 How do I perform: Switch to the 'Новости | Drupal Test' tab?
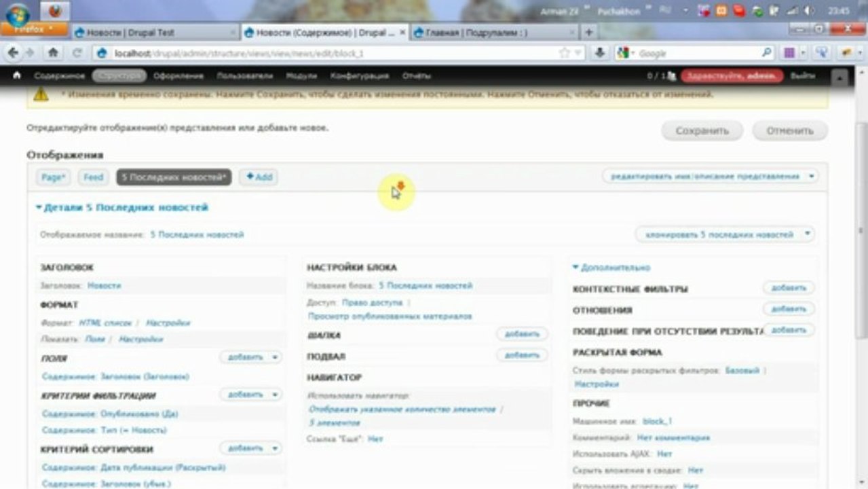point(154,32)
